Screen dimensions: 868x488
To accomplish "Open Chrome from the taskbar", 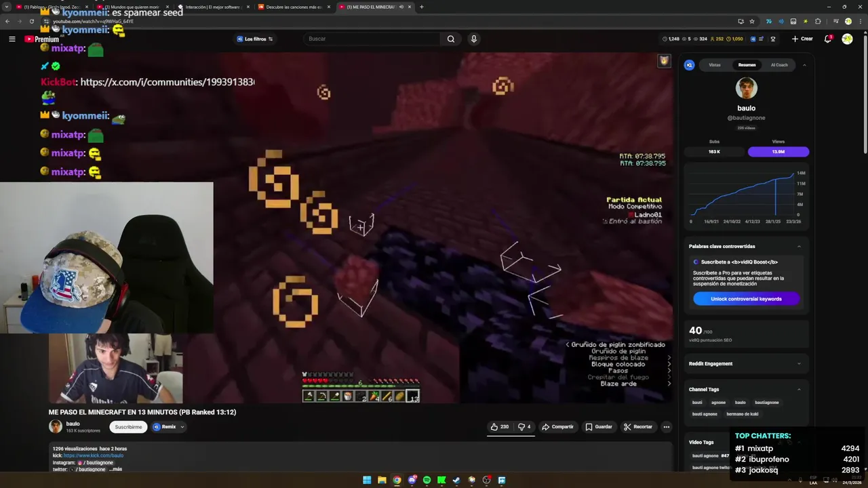I will click(x=397, y=480).
